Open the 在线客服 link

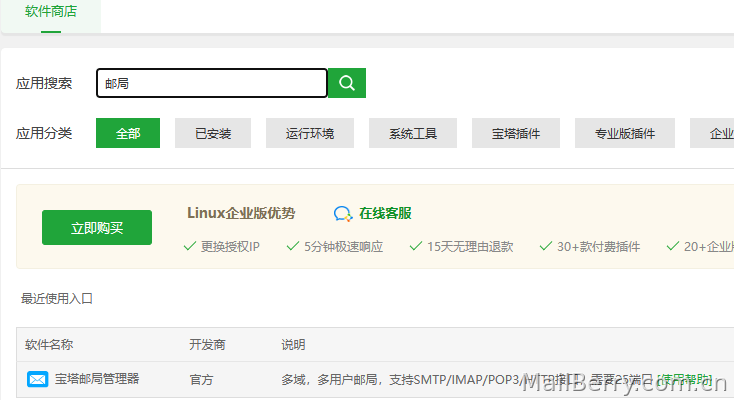(385, 214)
